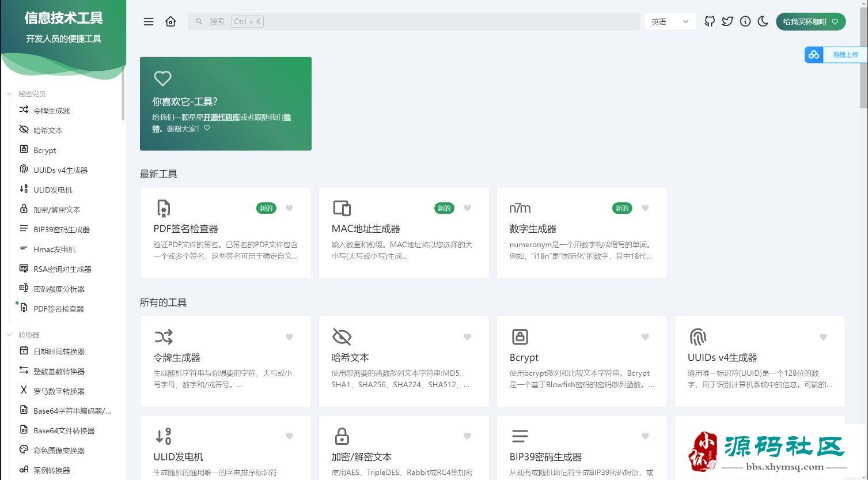Favorite the 哈希文本 card heart

[467, 337]
